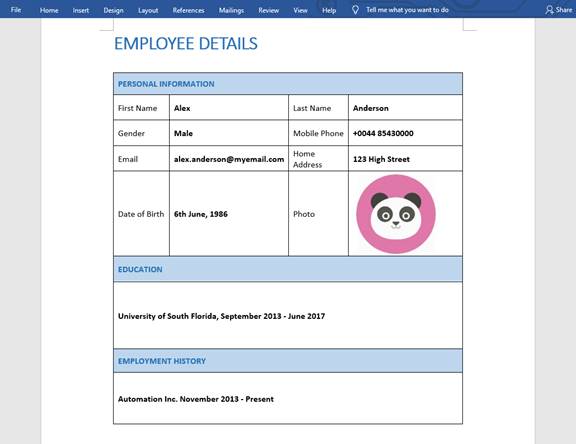Click the EDUCATION section header
The width and height of the screenshot is (576, 444).
click(288, 269)
